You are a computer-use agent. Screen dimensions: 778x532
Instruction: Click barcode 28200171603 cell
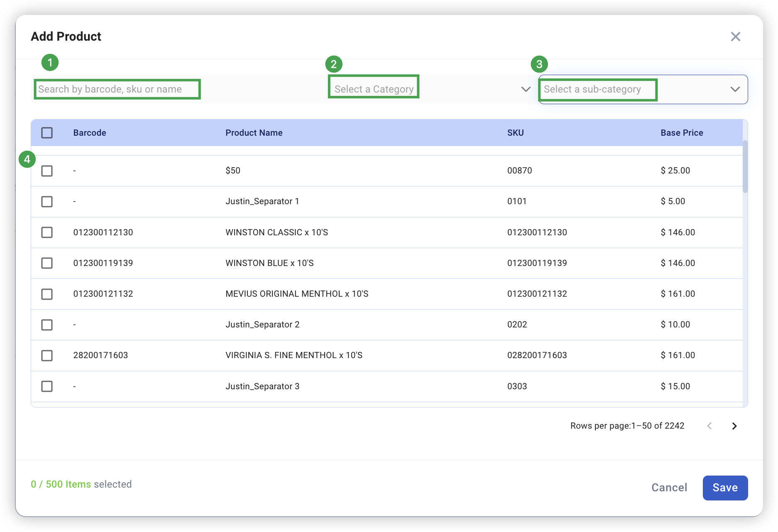[x=100, y=355]
